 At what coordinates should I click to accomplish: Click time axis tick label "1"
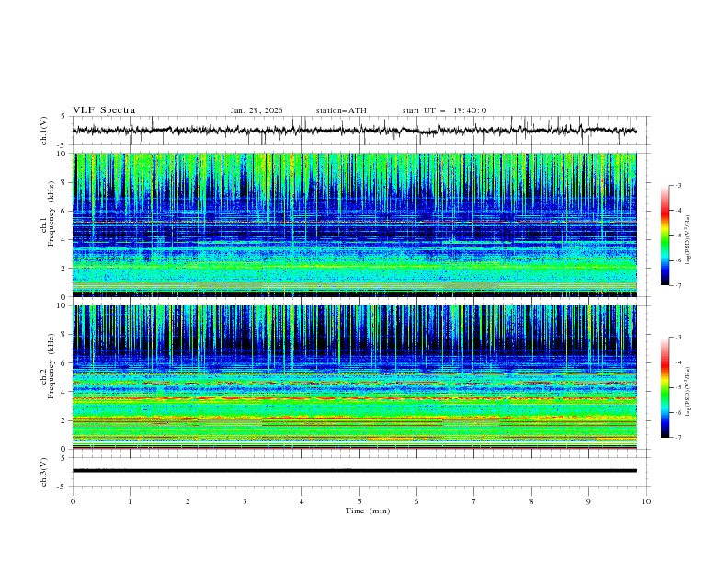click(130, 501)
